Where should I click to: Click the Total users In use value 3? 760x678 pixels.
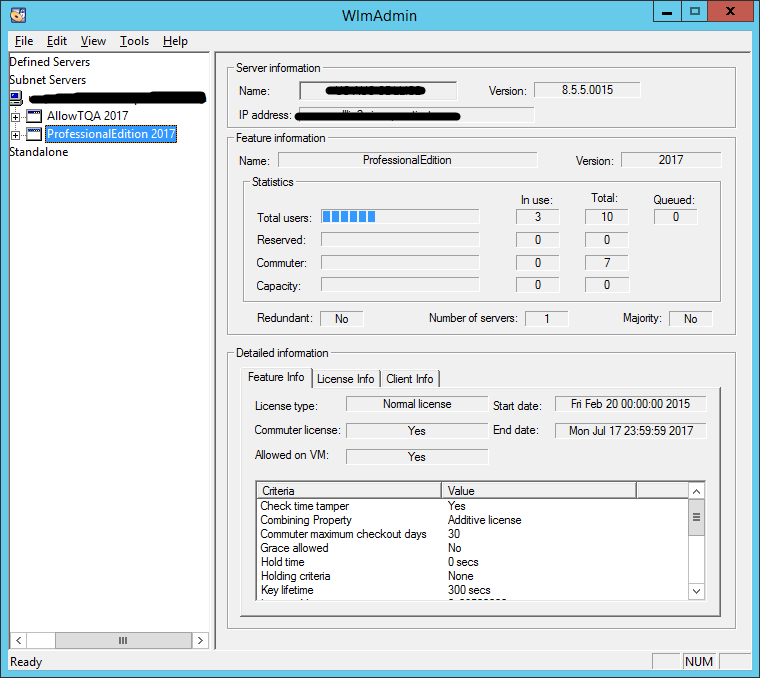538,217
